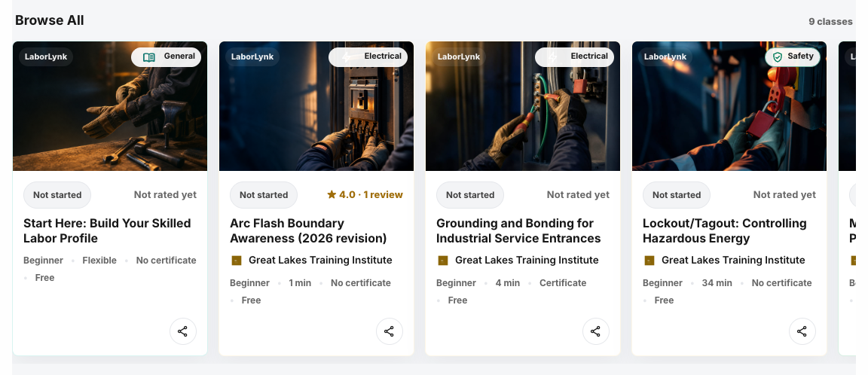868x375 pixels.
Task: Click Not started status on Arc Flash card
Action: tap(264, 195)
